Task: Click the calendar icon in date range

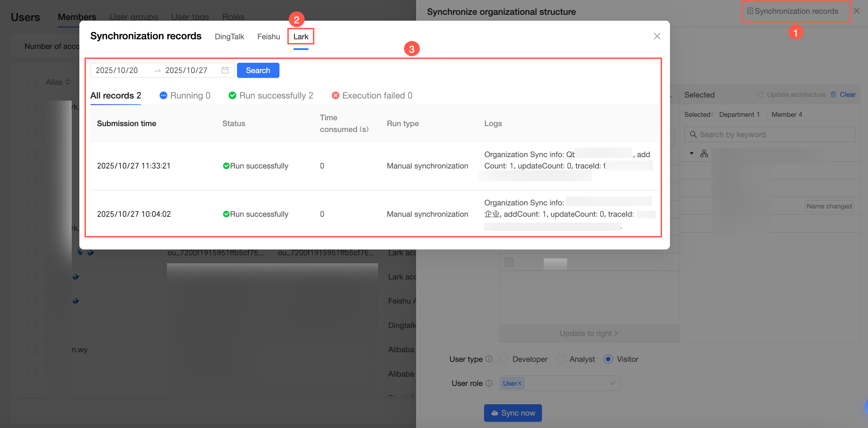Action: pos(225,70)
